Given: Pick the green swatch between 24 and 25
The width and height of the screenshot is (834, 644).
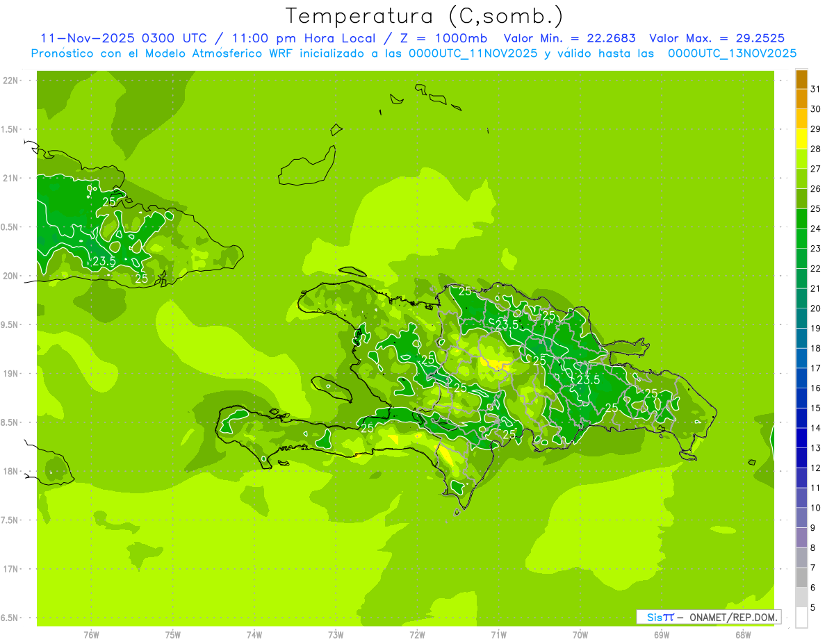Looking at the screenshot, I should pyautogui.click(x=801, y=219).
